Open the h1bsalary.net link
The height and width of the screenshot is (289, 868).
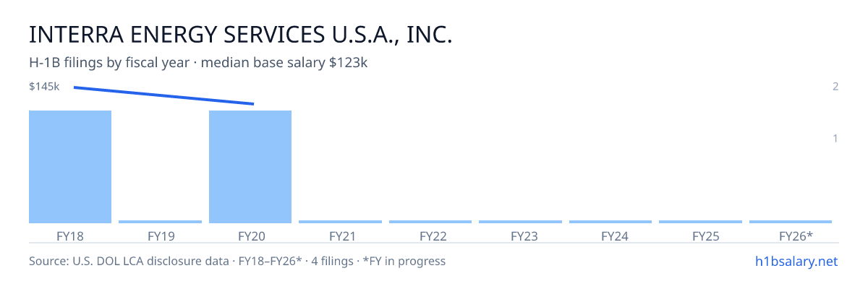coord(796,261)
